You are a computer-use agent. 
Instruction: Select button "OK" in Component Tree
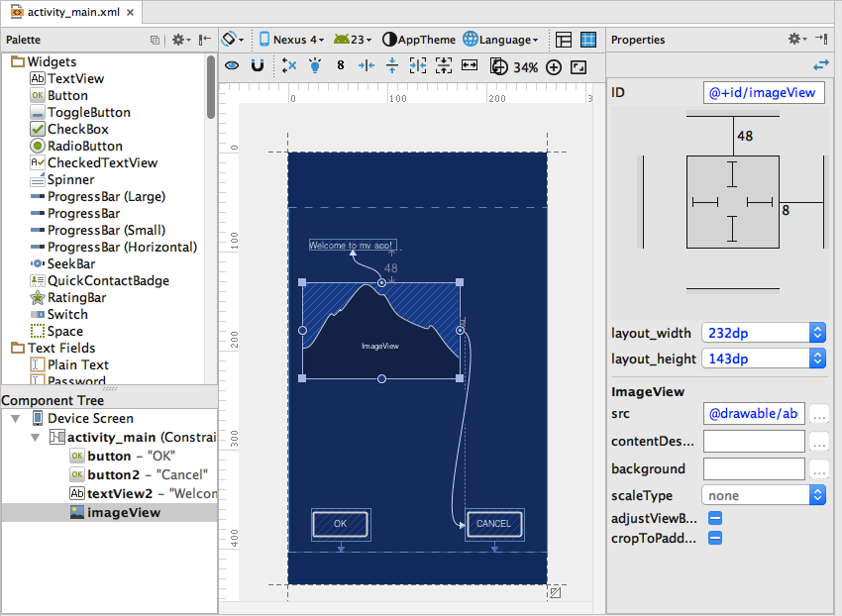click(x=123, y=456)
